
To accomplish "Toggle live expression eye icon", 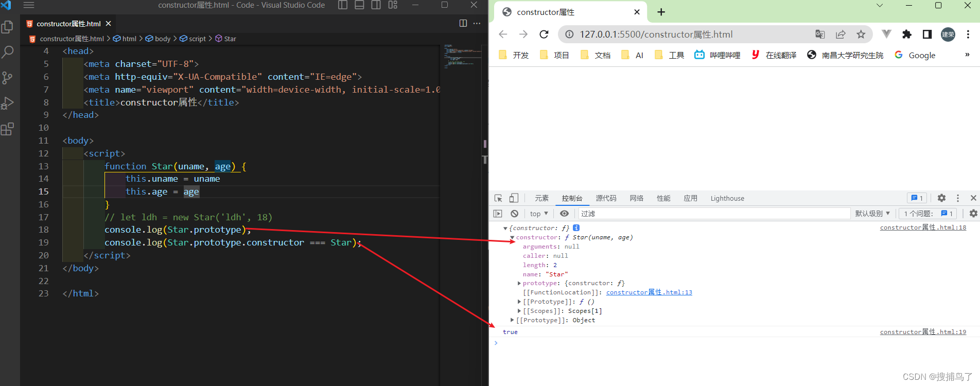I will 565,214.
